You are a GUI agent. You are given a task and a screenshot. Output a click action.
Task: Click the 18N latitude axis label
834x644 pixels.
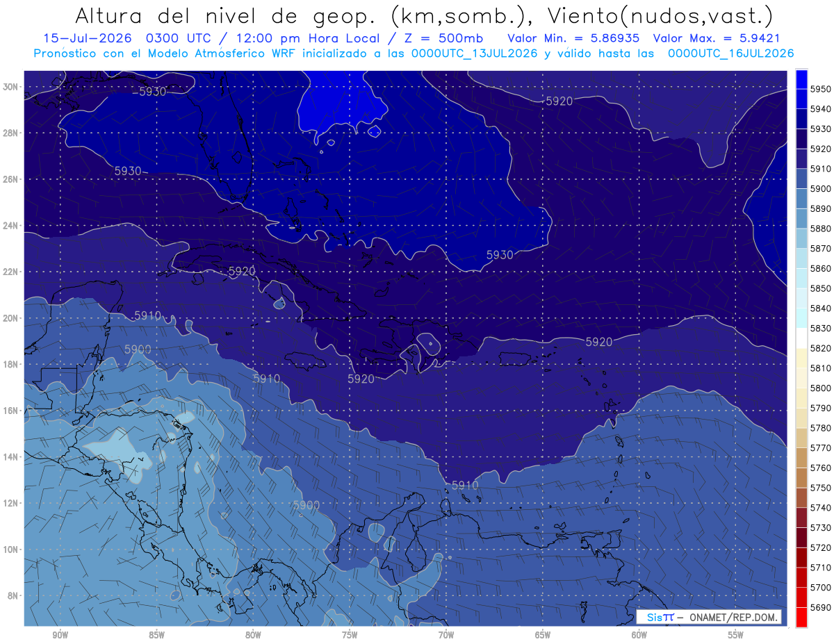click(10, 364)
